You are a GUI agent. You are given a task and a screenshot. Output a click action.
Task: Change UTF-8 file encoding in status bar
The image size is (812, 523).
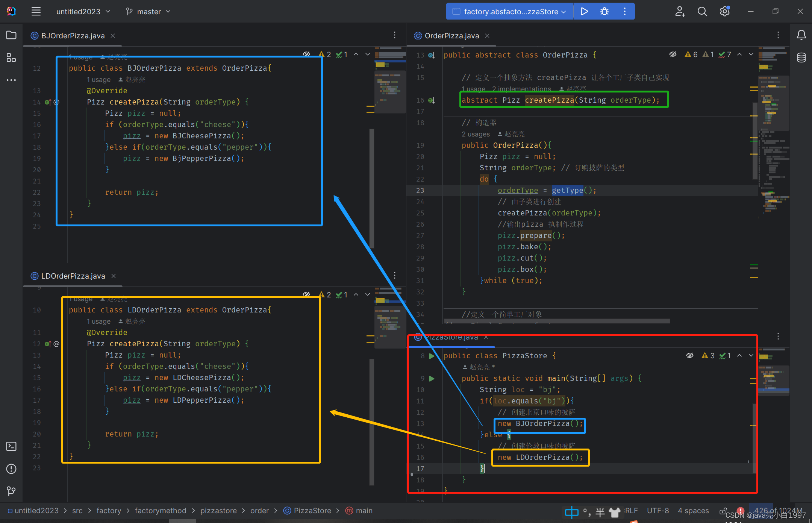pyautogui.click(x=658, y=511)
